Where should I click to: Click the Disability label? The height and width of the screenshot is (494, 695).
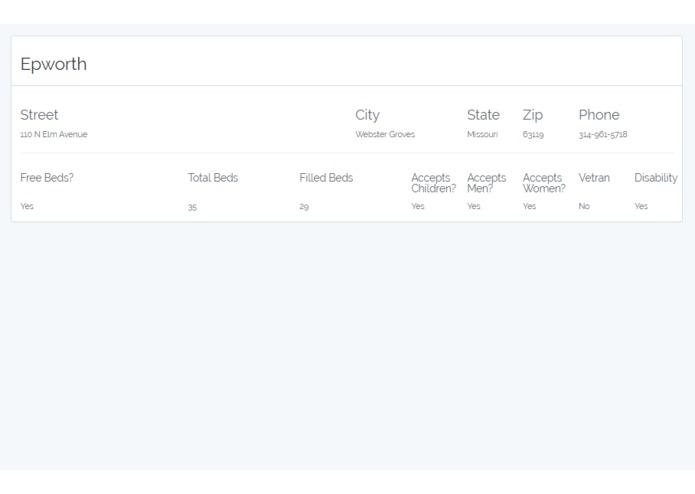pos(656,178)
